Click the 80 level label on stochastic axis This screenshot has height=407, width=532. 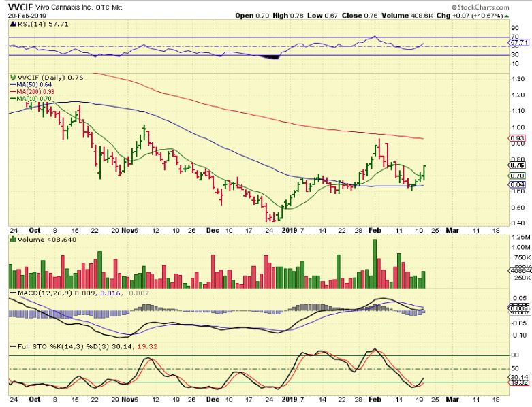[x=515, y=355]
